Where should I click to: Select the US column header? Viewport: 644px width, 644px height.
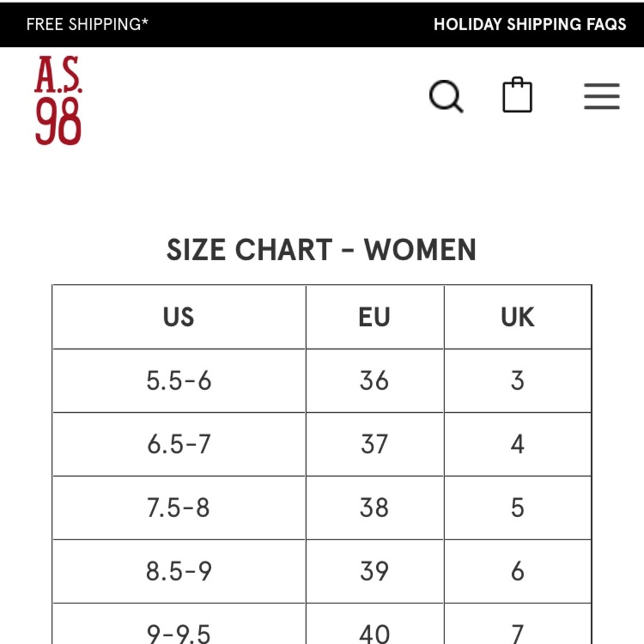178,317
